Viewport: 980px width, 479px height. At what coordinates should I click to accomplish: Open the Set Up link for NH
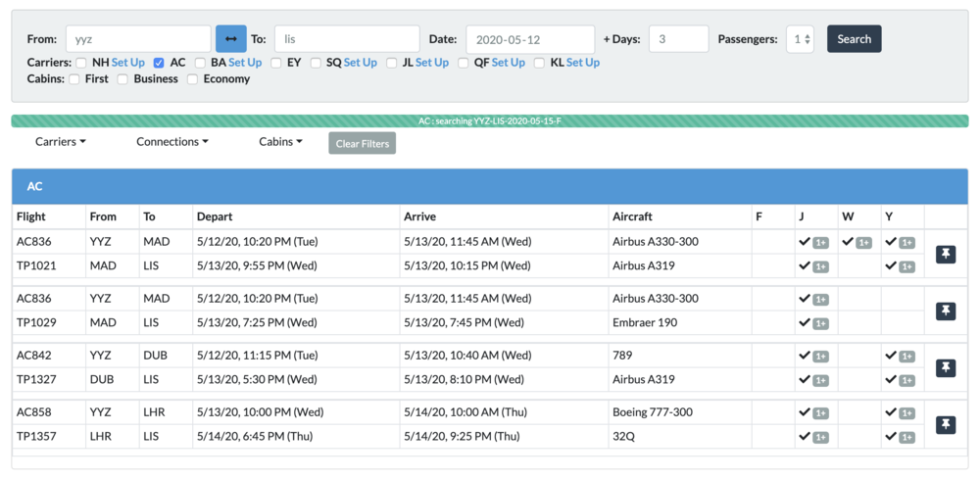point(127,63)
